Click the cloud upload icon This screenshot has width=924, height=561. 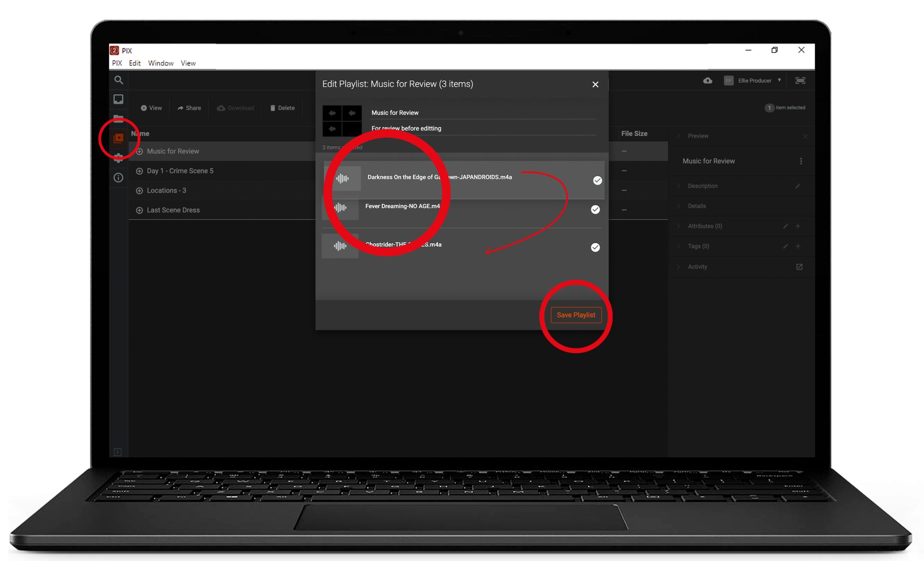click(708, 81)
